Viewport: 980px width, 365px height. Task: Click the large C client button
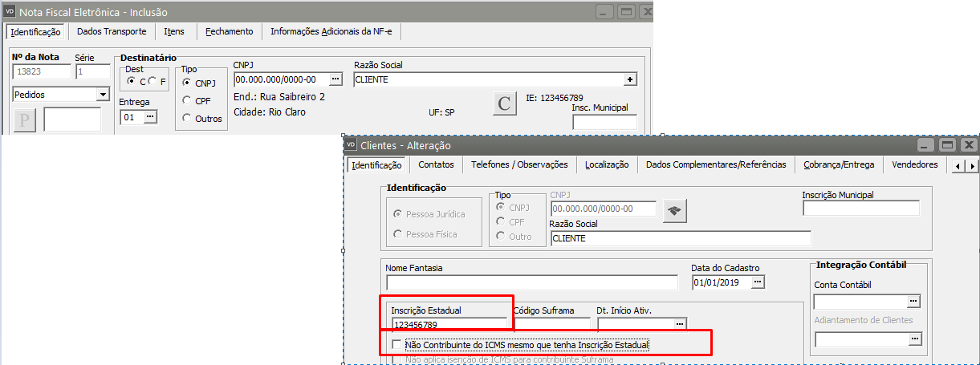504,103
